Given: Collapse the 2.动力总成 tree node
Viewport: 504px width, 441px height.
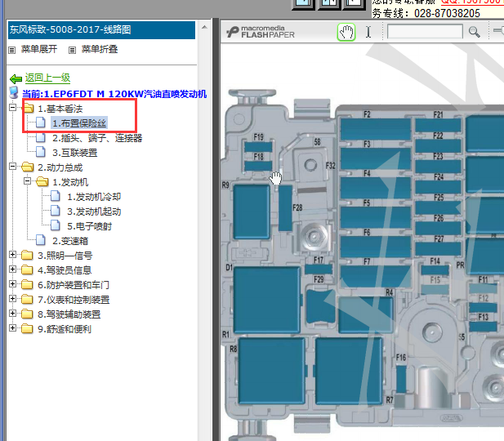Looking at the screenshot, I should point(12,167).
